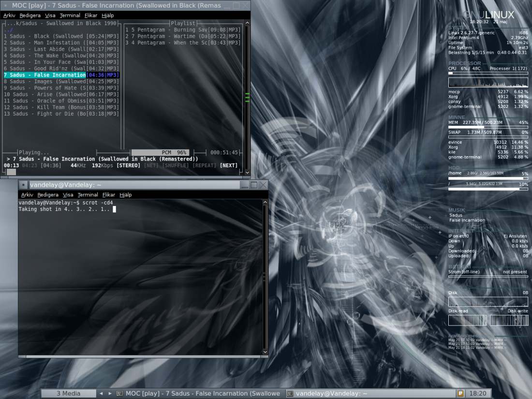The image size is (532, 399).
Task: Click system tray icon next to clock
Action: 460,393
